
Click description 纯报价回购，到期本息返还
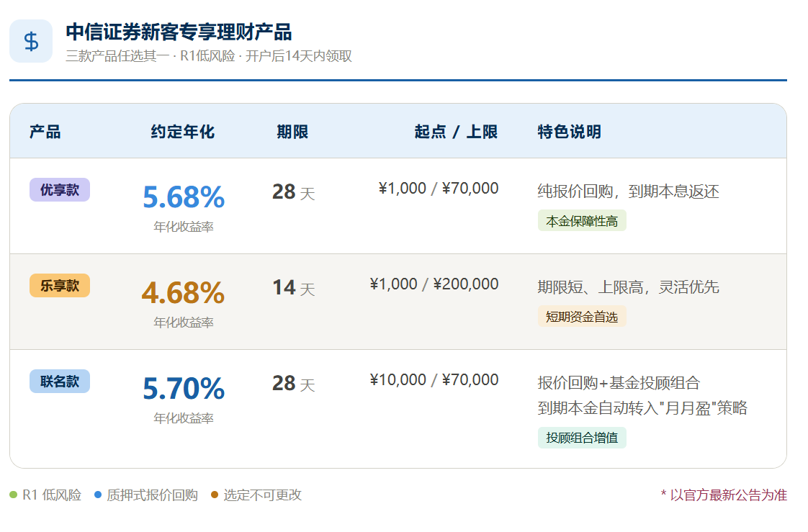pos(628,191)
